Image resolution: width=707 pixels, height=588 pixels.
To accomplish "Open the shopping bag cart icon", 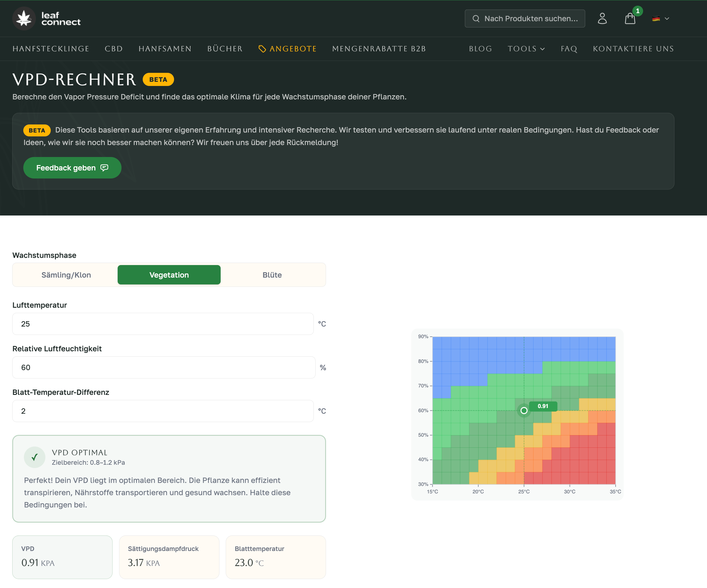I will [x=630, y=19].
